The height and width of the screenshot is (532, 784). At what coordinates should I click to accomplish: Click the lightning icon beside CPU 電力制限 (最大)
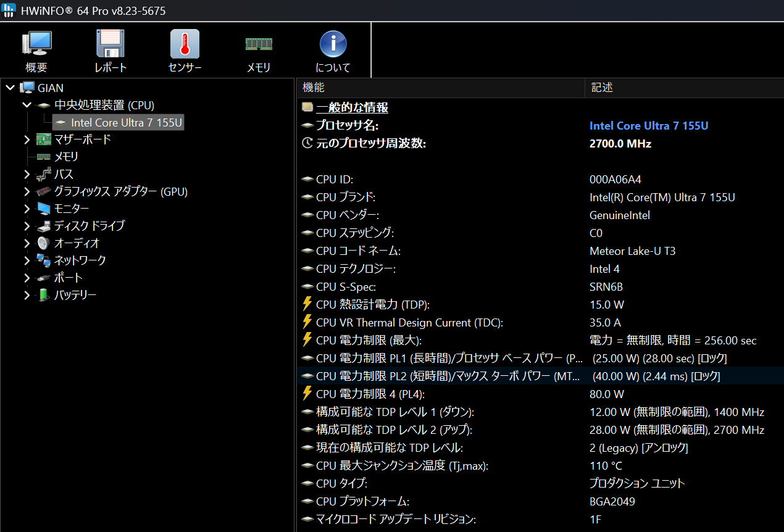click(x=307, y=340)
